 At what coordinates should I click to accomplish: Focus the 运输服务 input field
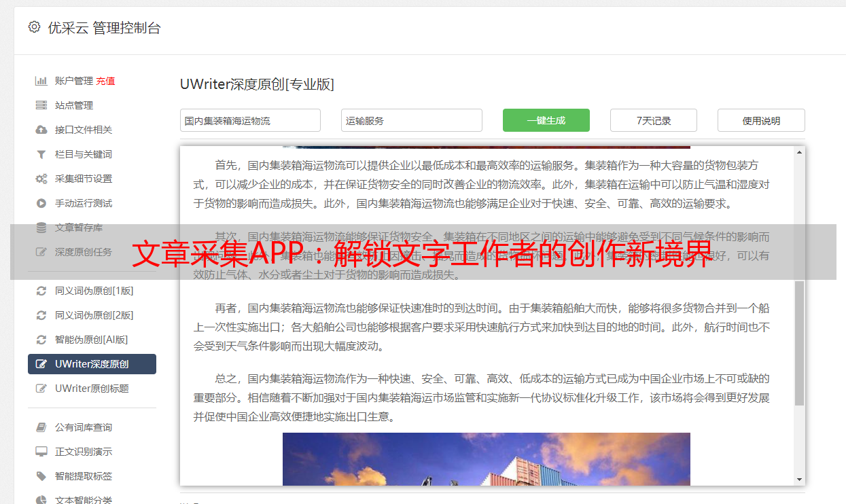[x=412, y=120]
